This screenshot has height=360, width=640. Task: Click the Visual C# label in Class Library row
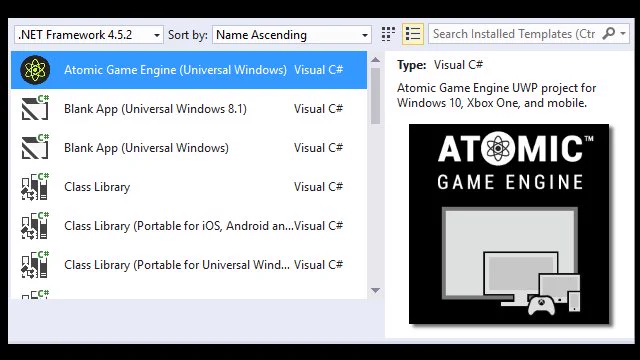click(318, 187)
